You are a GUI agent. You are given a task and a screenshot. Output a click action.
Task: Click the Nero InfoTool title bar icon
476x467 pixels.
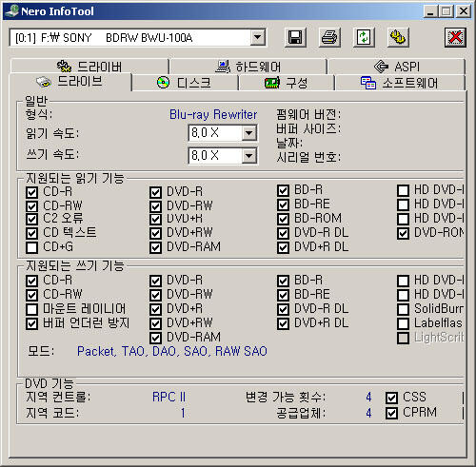11,10
